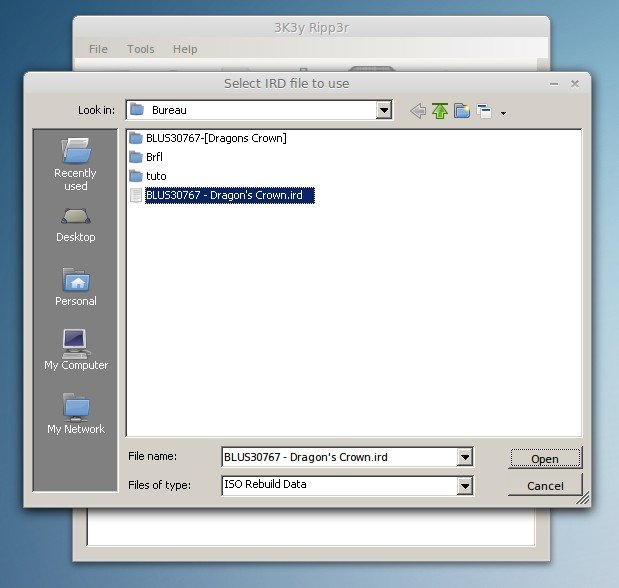Select the BLUS30767-[Dragons Crown] folder
The image size is (619, 588).
click(x=215, y=138)
